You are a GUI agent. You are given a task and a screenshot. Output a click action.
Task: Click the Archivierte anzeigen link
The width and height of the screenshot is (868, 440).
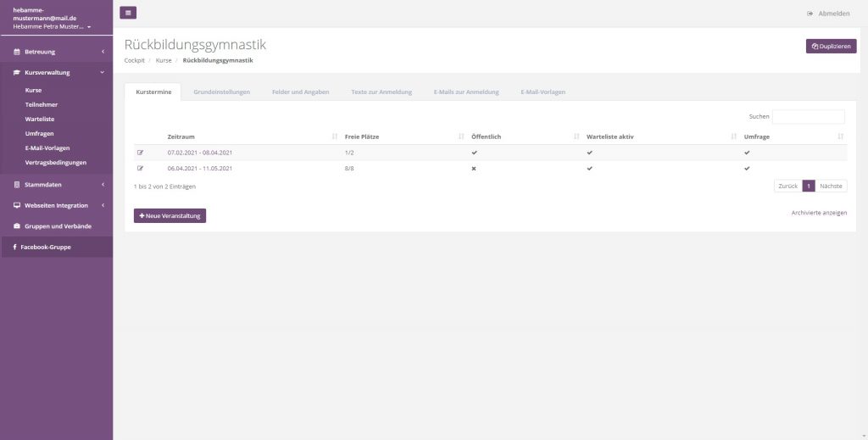pos(818,213)
